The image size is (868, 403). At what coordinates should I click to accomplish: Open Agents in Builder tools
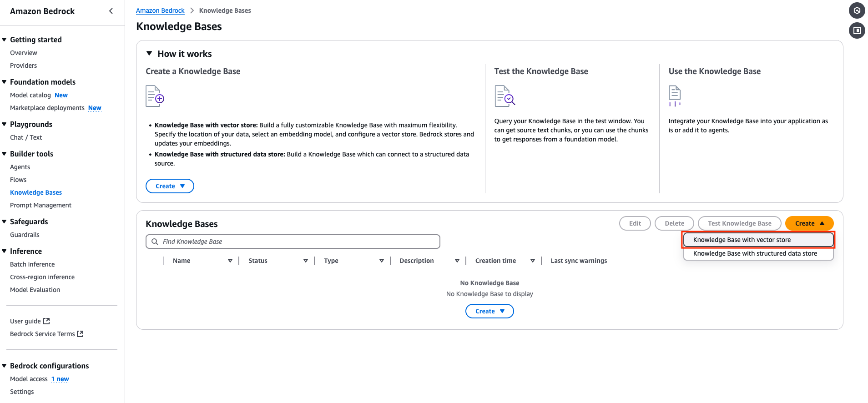pyautogui.click(x=20, y=167)
